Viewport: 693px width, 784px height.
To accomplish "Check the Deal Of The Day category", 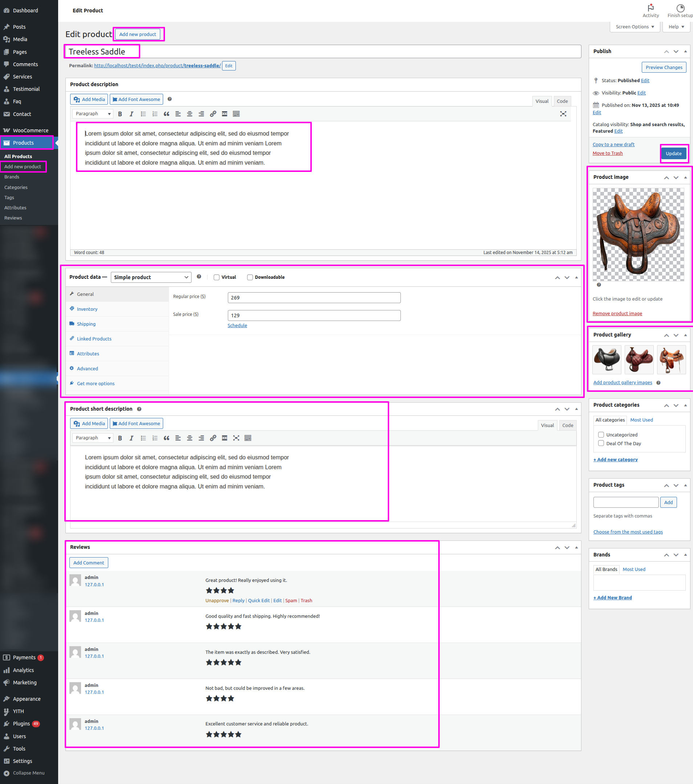I will tap(601, 443).
